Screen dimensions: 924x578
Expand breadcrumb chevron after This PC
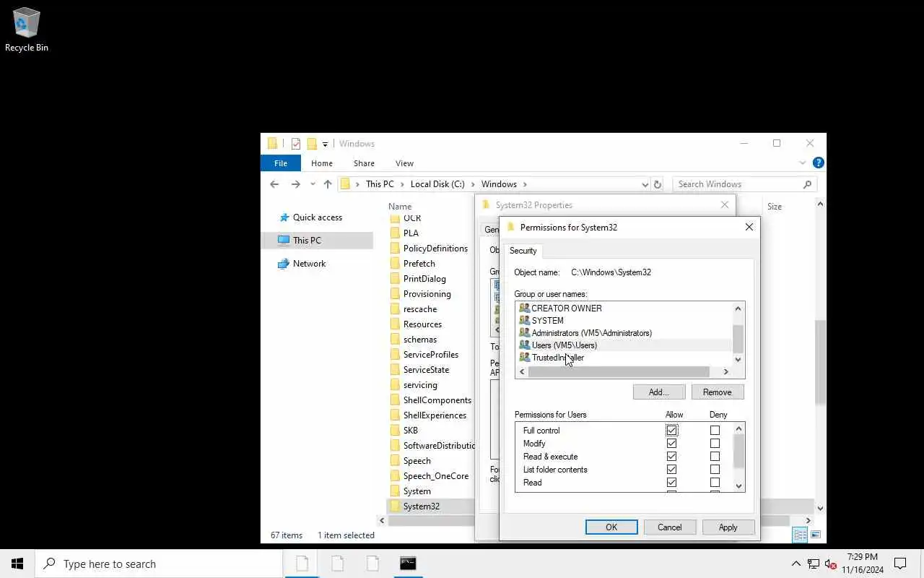(x=402, y=184)
